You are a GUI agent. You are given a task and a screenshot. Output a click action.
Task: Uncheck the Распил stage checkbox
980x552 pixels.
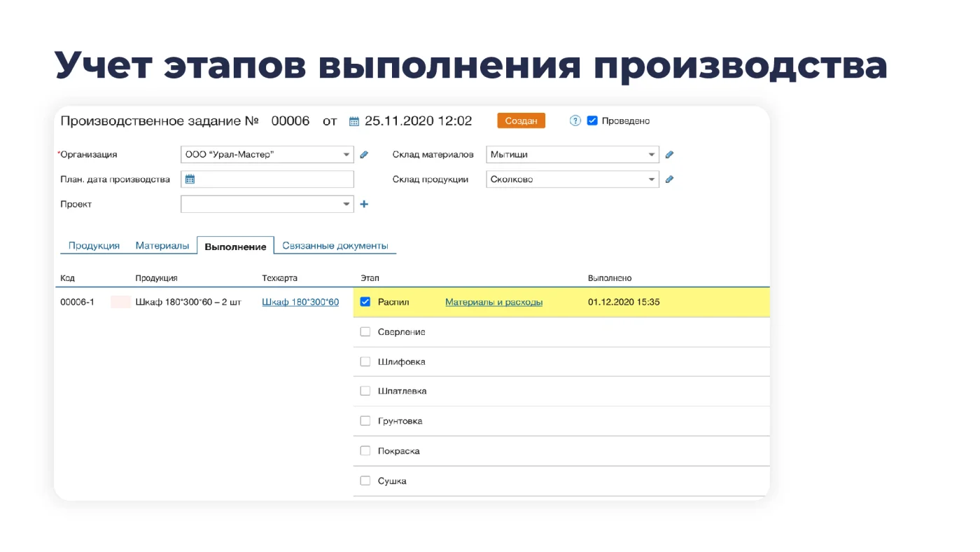(365, 302)
